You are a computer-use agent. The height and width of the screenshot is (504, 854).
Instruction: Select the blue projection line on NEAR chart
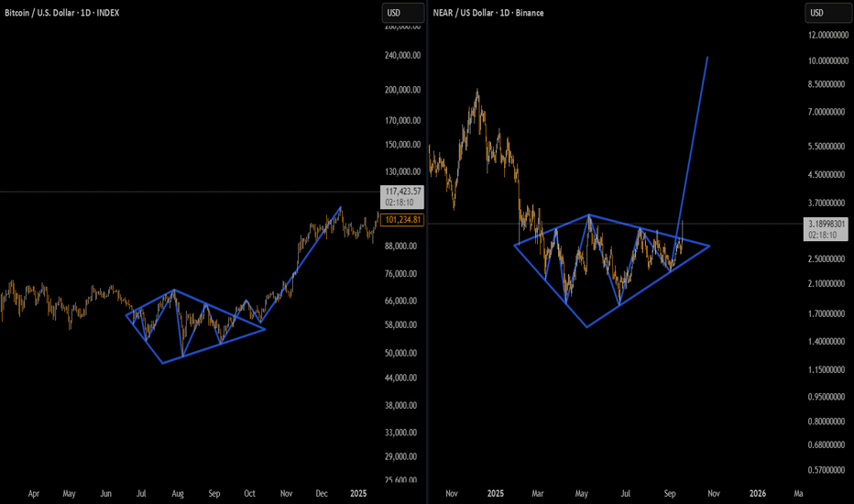pyautogui.click(x=694, y=137)
